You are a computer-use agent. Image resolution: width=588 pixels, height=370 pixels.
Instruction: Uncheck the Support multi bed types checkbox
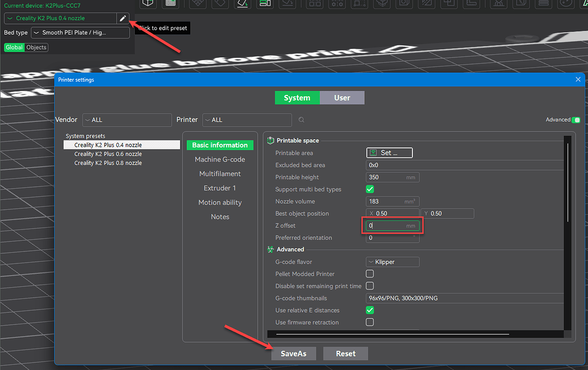point(370,189)
